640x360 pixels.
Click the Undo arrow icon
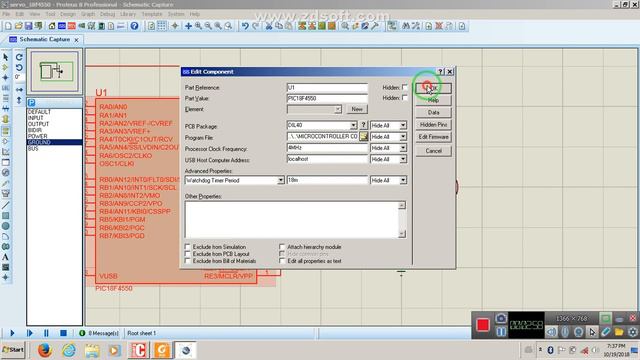tap(245, 26)
